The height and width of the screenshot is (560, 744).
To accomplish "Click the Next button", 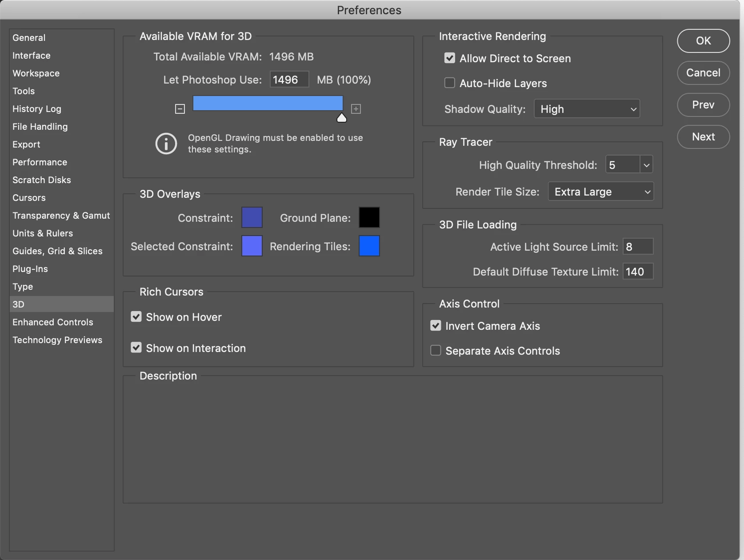I will pos(703,136).
